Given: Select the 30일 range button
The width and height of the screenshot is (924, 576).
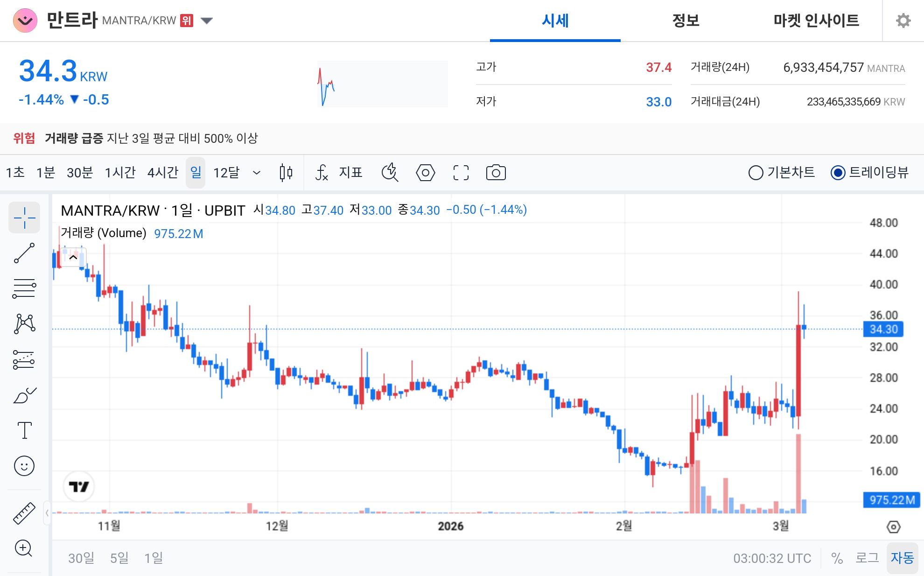Looking at the screenshot, I should tap(81, 558).
